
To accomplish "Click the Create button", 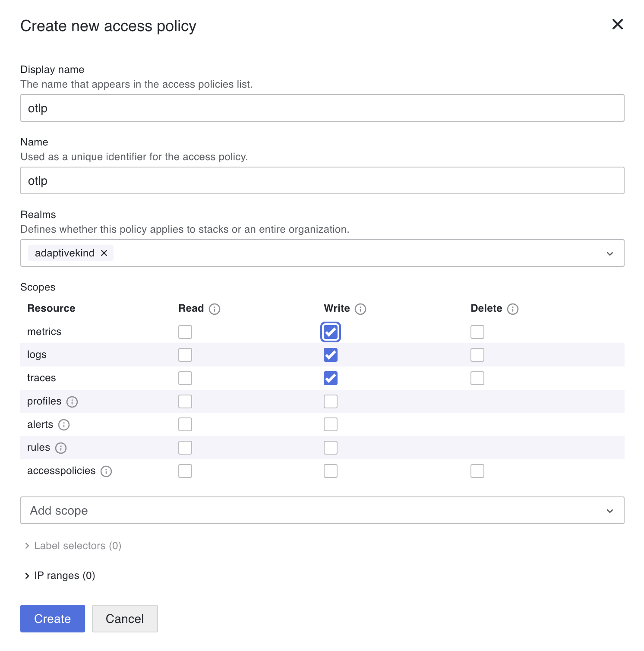I will pos(53,619).
